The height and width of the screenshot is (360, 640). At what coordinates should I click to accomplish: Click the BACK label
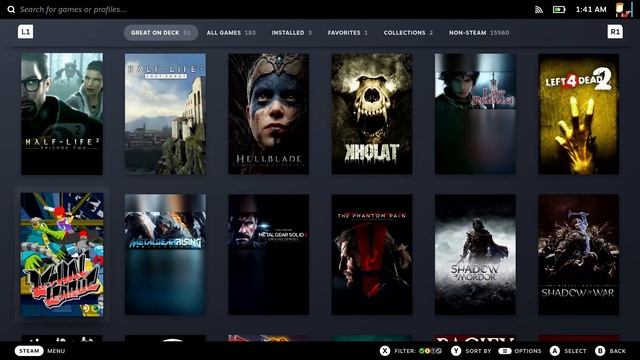pos(618,351)
